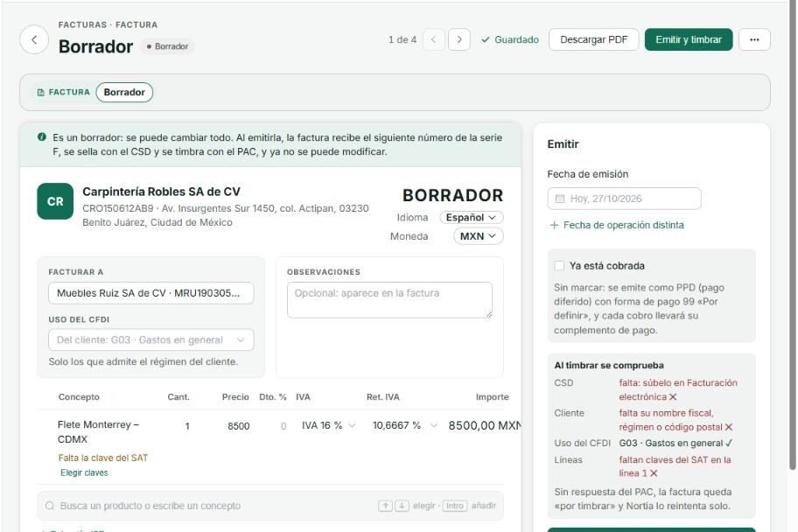The width and height of the screenshot is (798, 532).
Task: Click the down arrow key hint
Action: click(402, 506)
